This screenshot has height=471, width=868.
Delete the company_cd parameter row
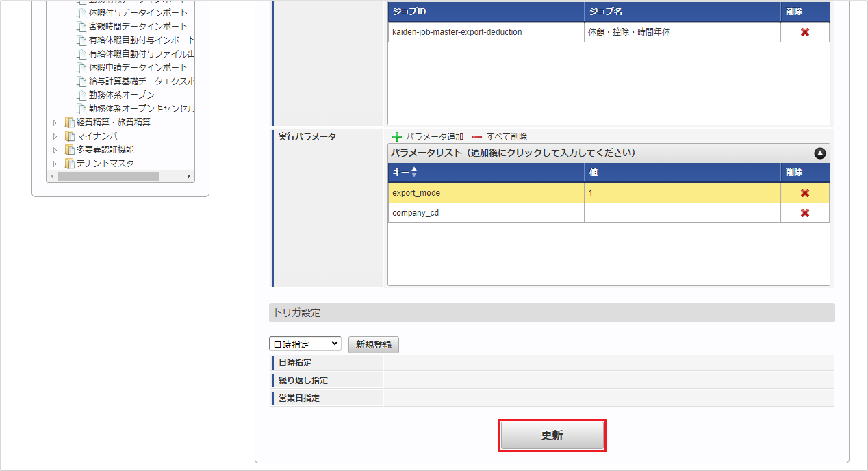805,213
